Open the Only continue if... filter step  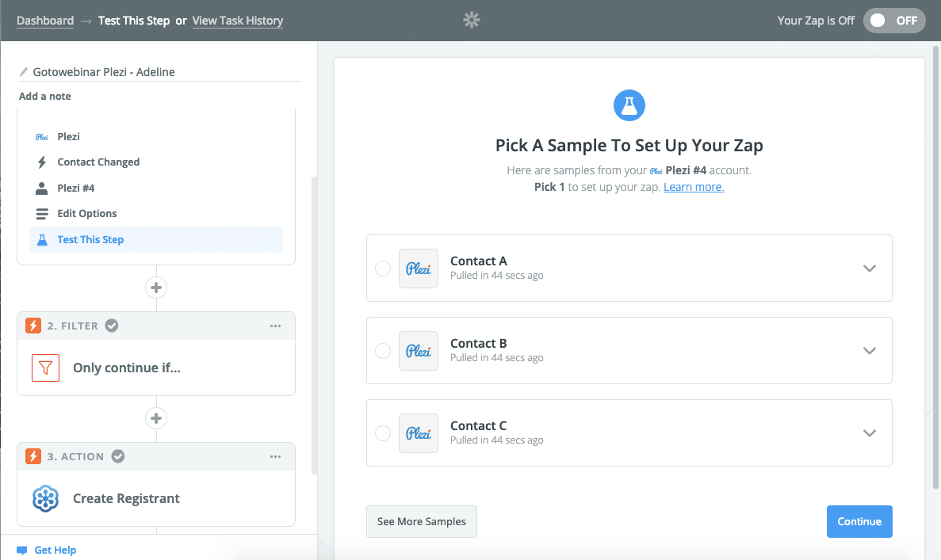click(x=156, y=368)
